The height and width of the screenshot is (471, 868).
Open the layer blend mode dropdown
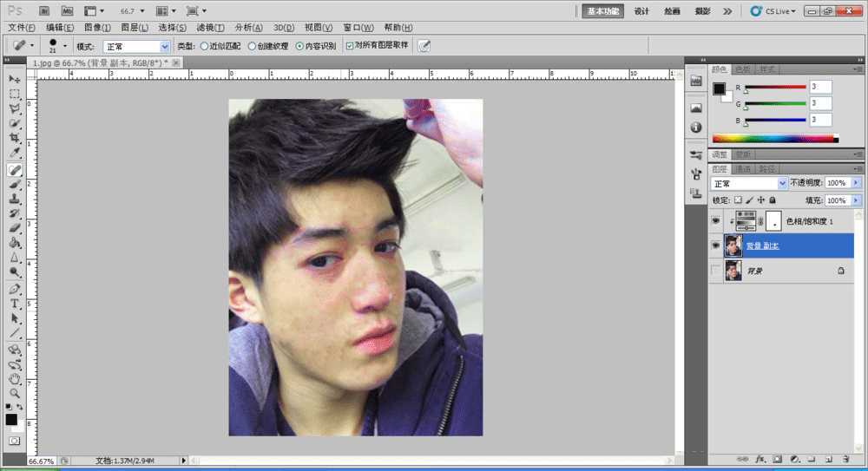tap(749, 184)
